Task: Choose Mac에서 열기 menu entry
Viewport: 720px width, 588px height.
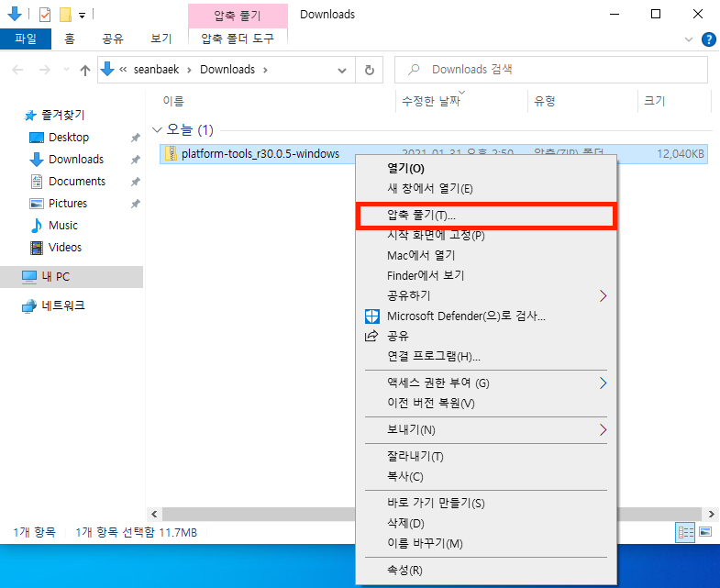Action: tap(486, 255)
